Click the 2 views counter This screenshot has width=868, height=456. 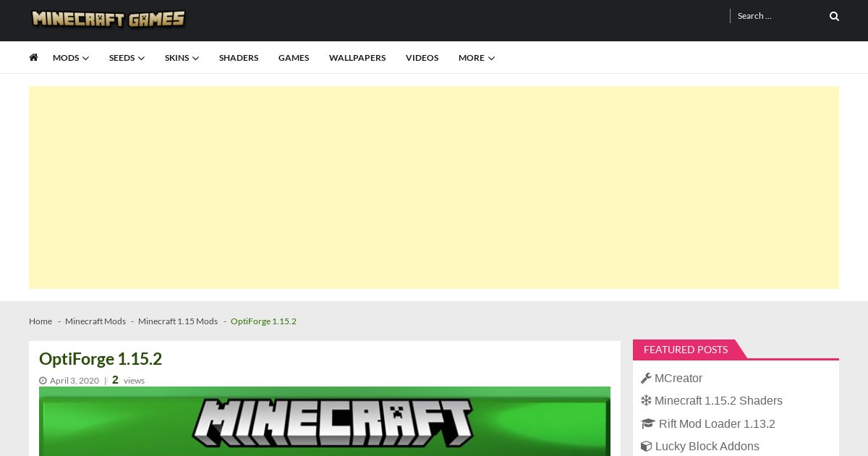click(128, 380)
